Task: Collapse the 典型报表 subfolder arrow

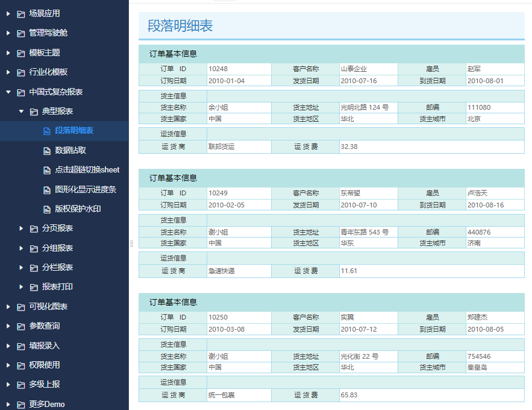Action: 21,112
